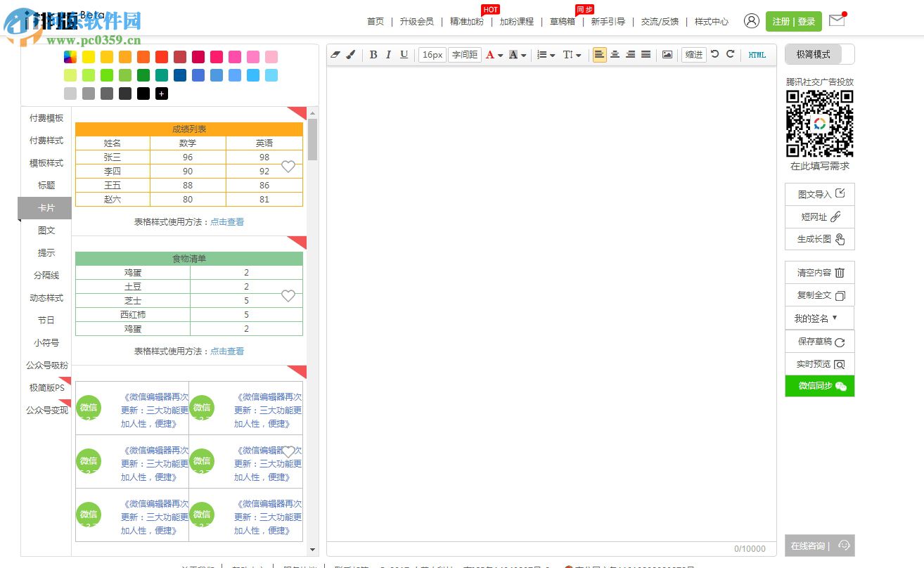Open 加粉课程 menu item

[x=517, y=22]
